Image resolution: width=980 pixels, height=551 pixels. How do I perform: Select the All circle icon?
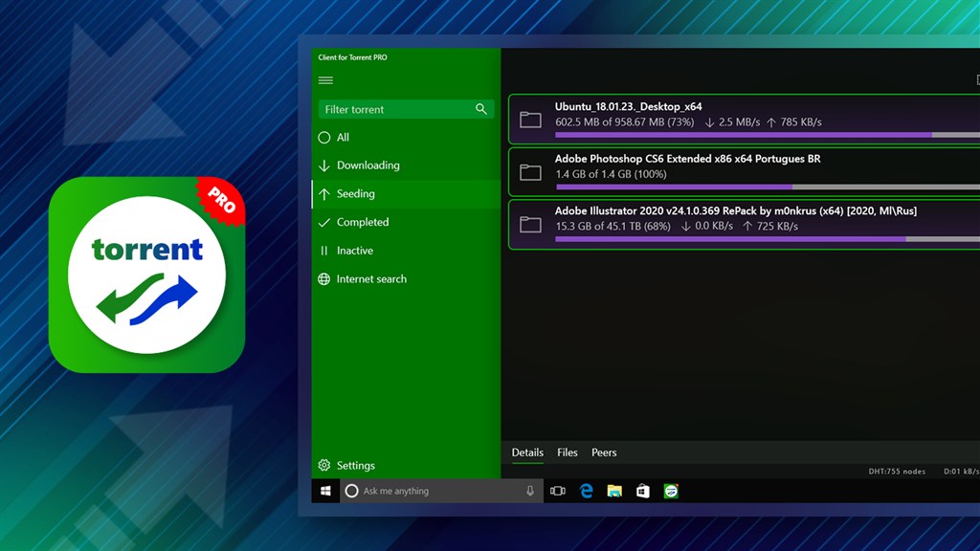[x=323, y=138]
